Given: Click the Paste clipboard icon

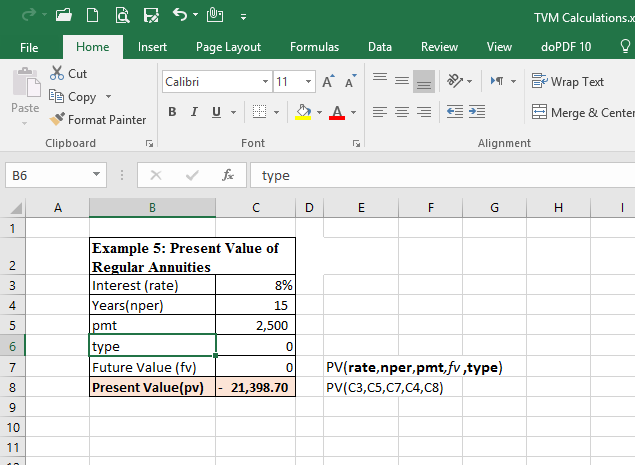Looking at the screenshot, I should point(26,83).
